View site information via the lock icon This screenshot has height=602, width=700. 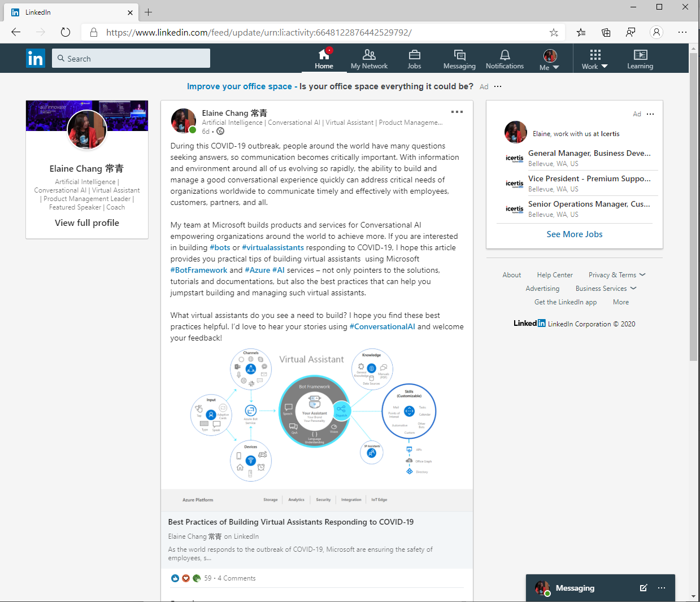(94, 33)
